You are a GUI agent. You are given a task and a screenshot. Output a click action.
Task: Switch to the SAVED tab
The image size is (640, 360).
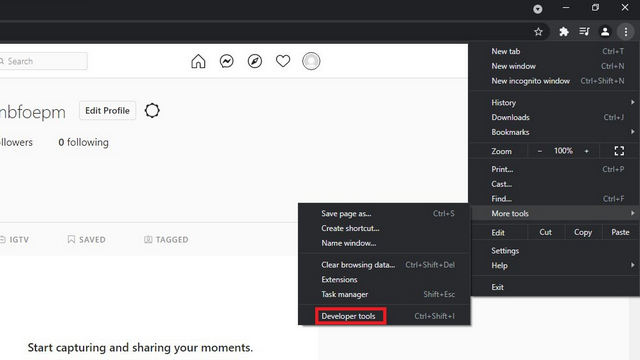click(86, 240)
